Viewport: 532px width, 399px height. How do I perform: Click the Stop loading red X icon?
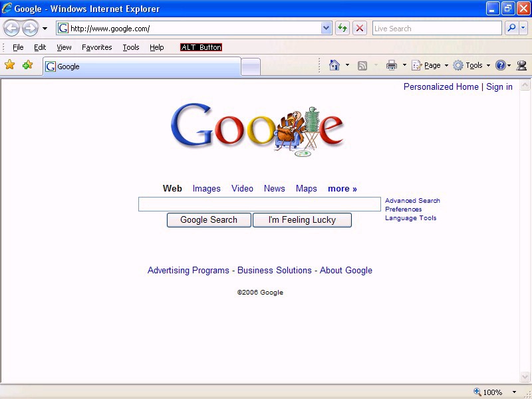pyautogui.click(x=360, y=28)
